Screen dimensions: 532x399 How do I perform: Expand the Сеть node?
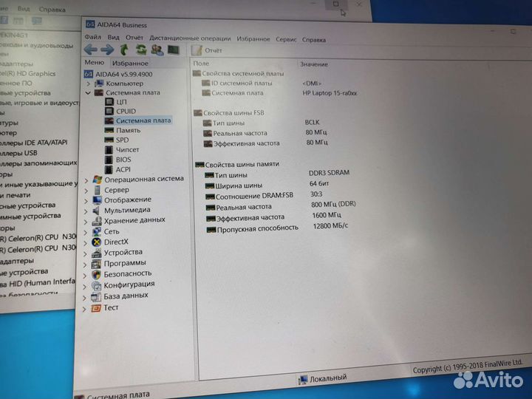86,233
